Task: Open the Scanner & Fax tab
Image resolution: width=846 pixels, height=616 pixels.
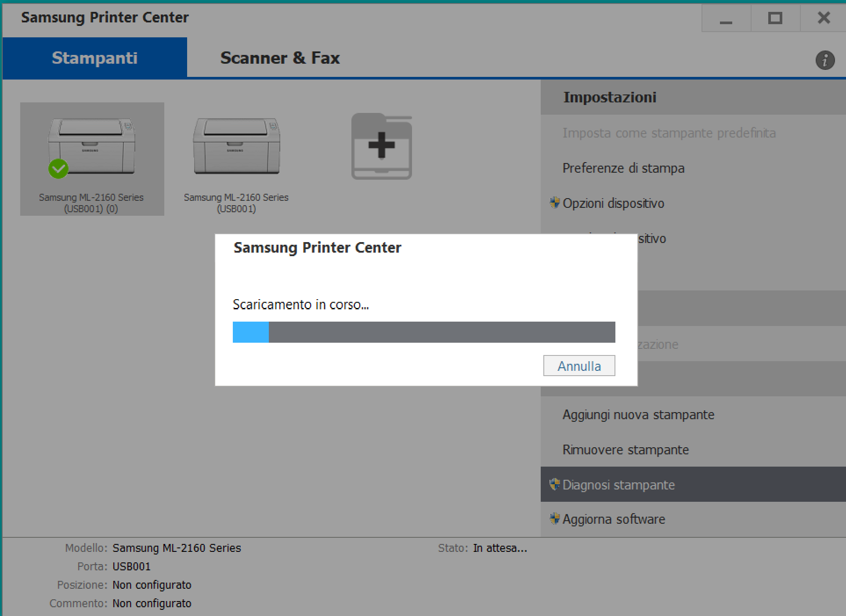Action: [280, 58]
